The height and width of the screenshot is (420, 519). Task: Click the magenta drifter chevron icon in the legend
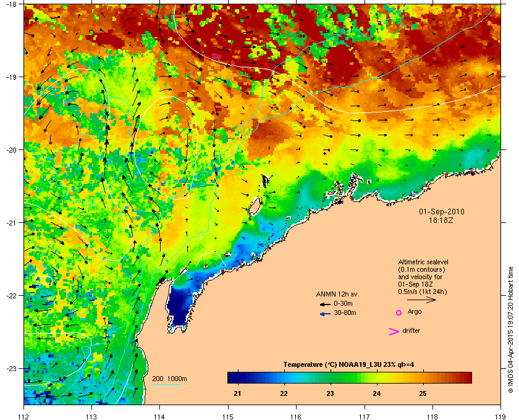pos(394,332)
